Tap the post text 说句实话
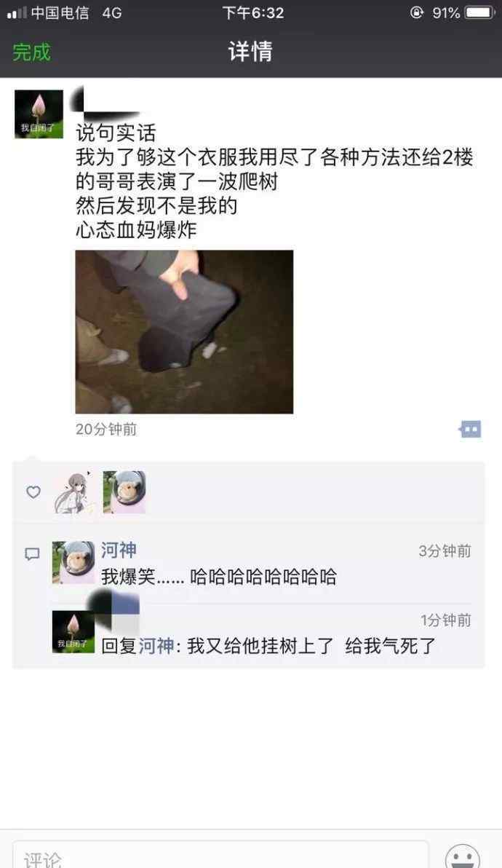Image resolution: width=502 pixels, height=868 pixels. click(116, 133)
